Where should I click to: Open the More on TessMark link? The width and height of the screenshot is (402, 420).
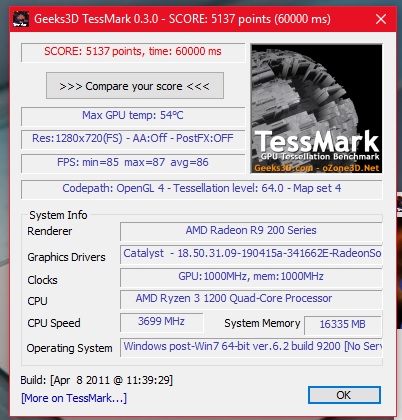pyautogui.click(x=74, y=398)
